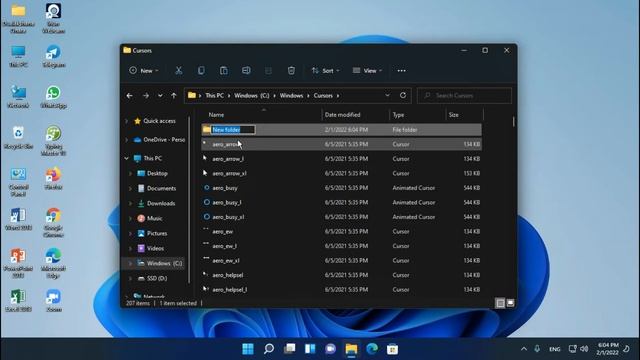Open the New dropdown menu
This screenshot has width=640, height=360.
[x=144, y=71]
